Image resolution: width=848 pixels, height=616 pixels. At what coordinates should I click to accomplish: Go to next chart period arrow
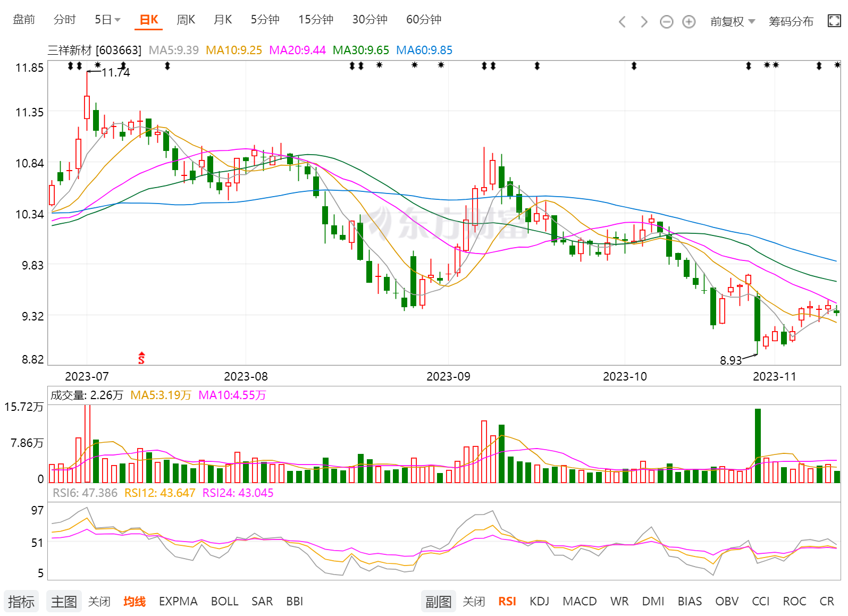click(644, 22)
